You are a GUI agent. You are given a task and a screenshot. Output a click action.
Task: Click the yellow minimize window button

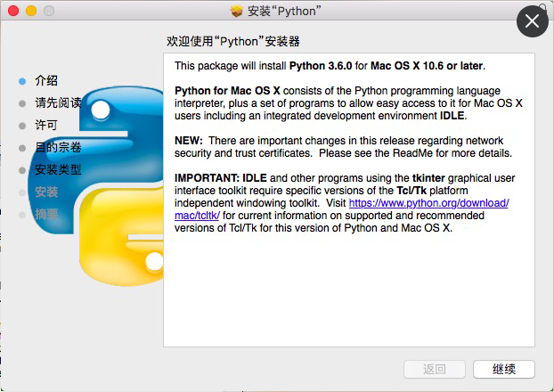[31, 11]
